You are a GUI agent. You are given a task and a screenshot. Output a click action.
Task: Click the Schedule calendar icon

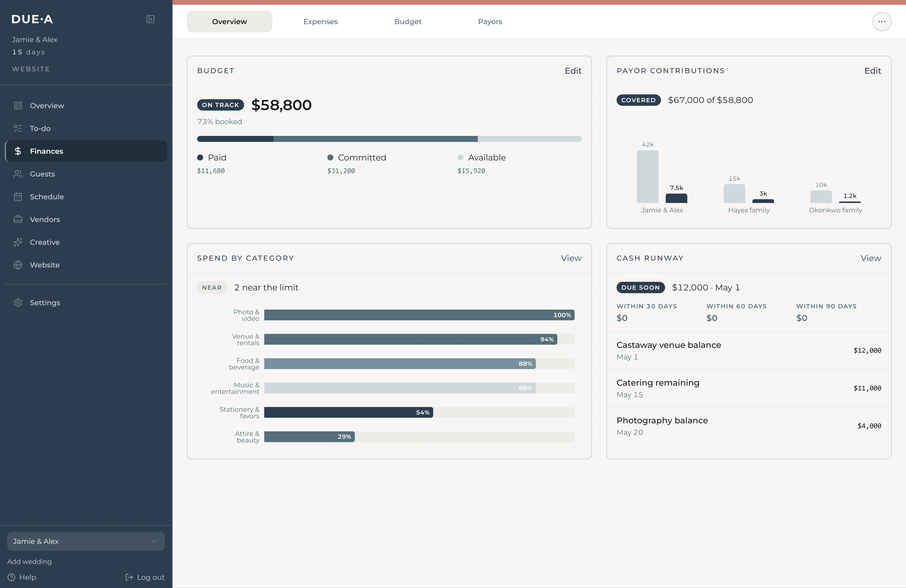18,197
